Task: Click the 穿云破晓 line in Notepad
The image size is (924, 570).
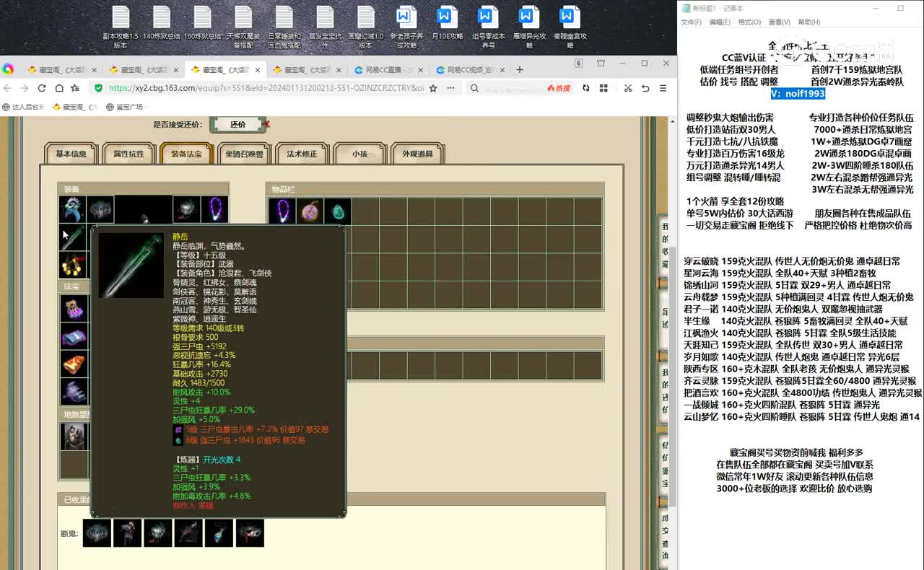Action: coord(792,261)
